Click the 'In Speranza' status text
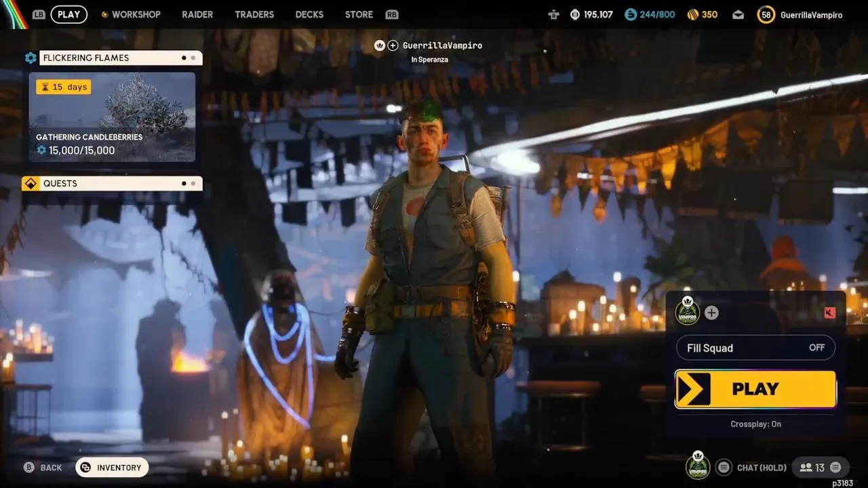The width and height of the screenshot is (868, 488). click(429, 60)
